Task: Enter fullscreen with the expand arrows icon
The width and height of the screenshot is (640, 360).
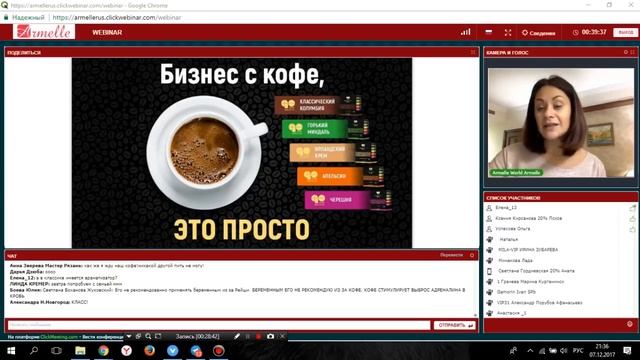Action: [508, 32]
